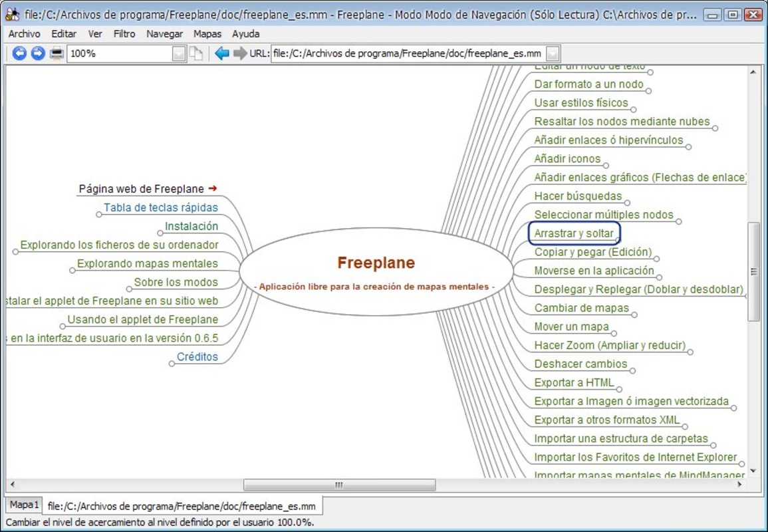The image size is (768, 532).
Task: Open the URL field dropdown arrow
Action: click(553, 53)
